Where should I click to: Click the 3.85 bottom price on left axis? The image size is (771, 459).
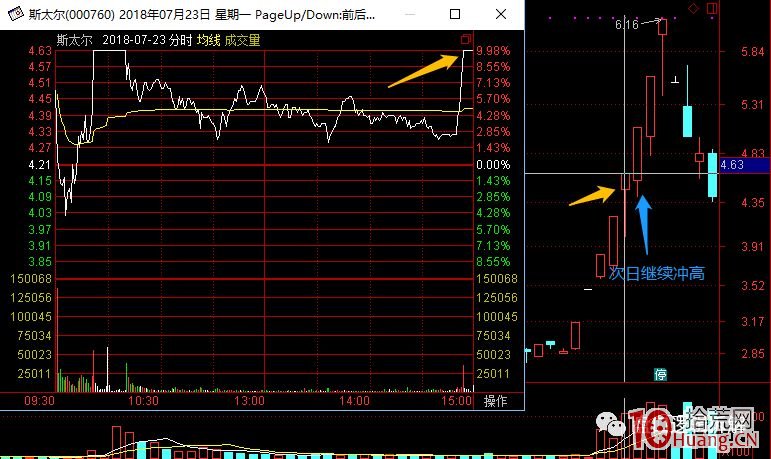39,262
